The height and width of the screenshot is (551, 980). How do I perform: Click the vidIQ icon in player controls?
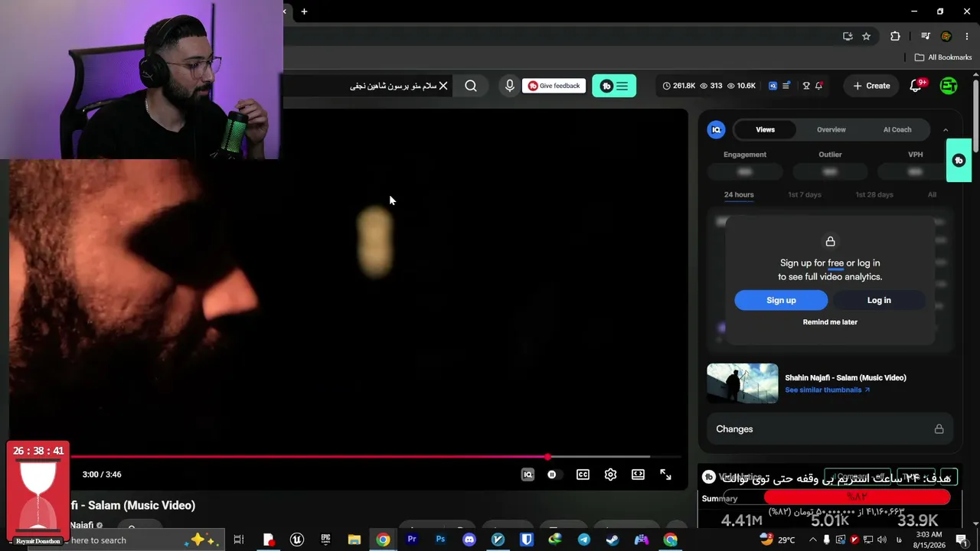(528, 474)
